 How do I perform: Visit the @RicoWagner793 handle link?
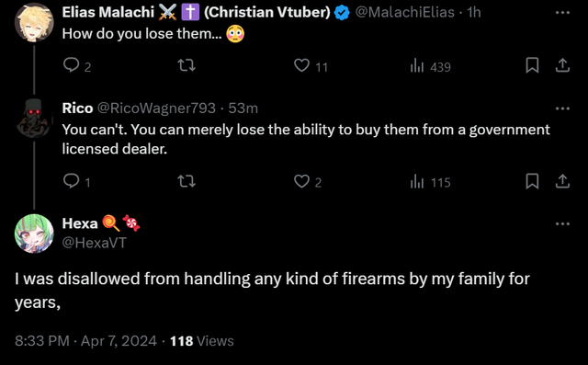(x=156, y=108)
